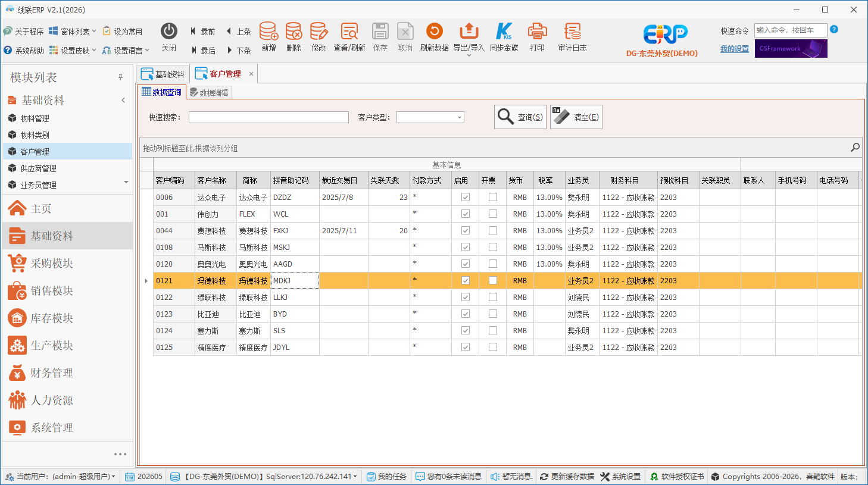Open 我的任务 in status bar

coord(386,477)
